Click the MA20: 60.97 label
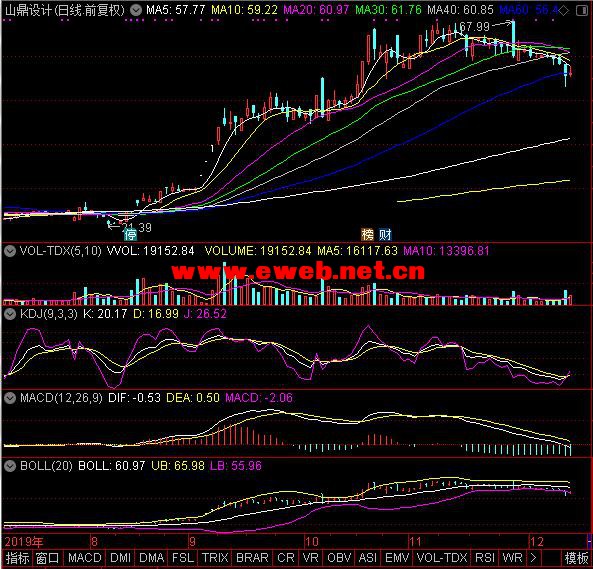 click(x=316, y=10)
